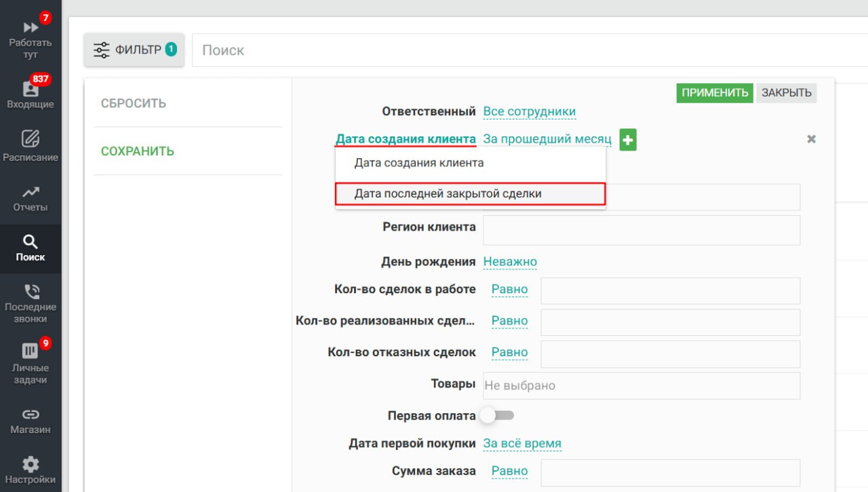This screenshot has width=868, height=492.
Task: Open Входящие inbox icon
Action: click(31, 89)
